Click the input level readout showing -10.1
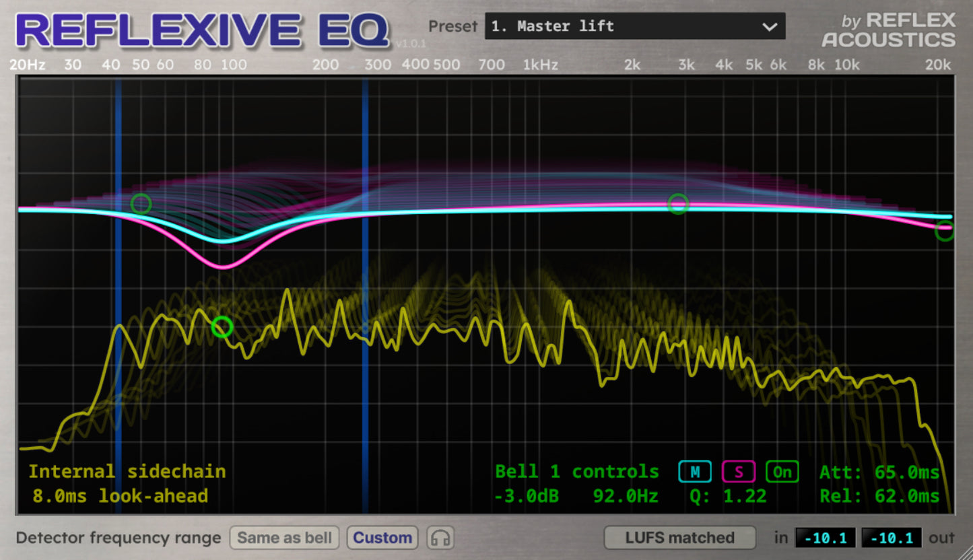This screenshot has height=560, width=973. pyautogui.click(x=826, y=538)
